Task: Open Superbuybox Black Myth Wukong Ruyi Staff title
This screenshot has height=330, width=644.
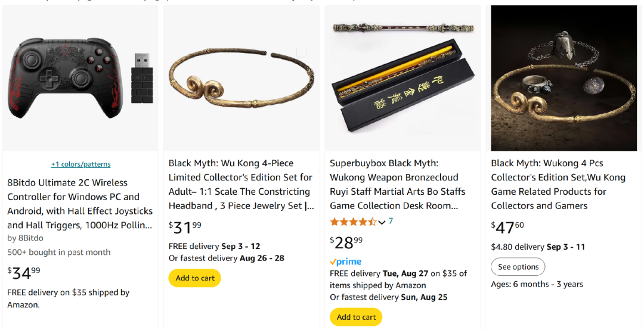Action: click(398, 184)
